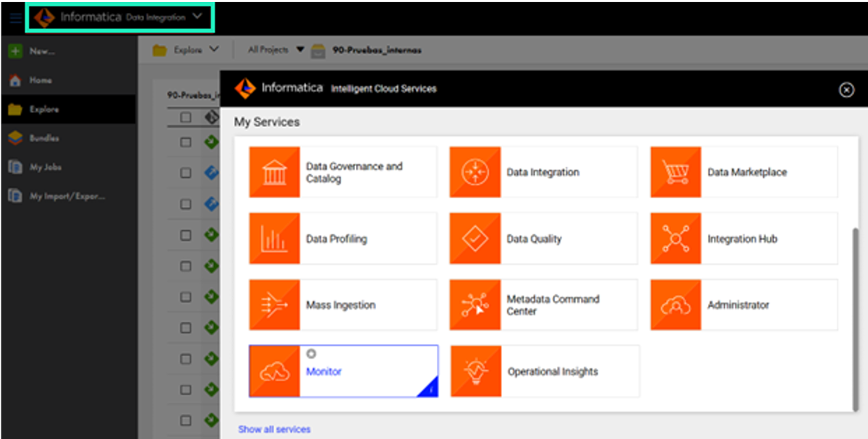Click the Operational Insights lightbulb icon
The image size is (868, 439).
(x=476, y=372)
